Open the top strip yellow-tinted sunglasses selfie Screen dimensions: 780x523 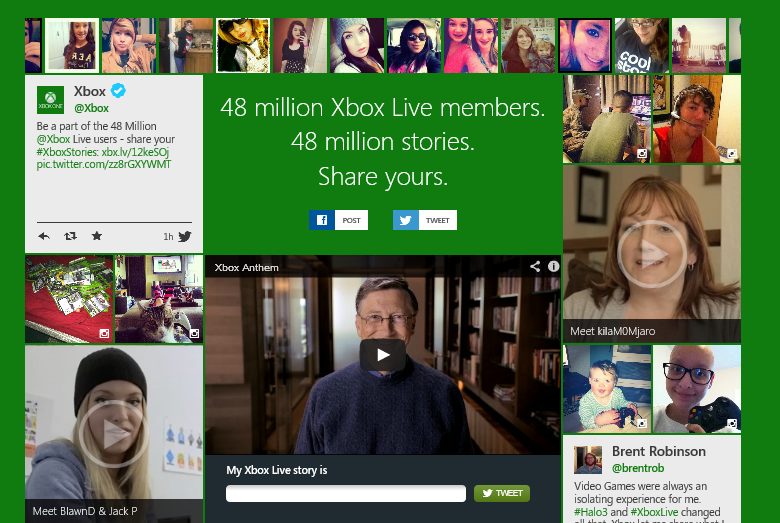(x=243, y=45)
